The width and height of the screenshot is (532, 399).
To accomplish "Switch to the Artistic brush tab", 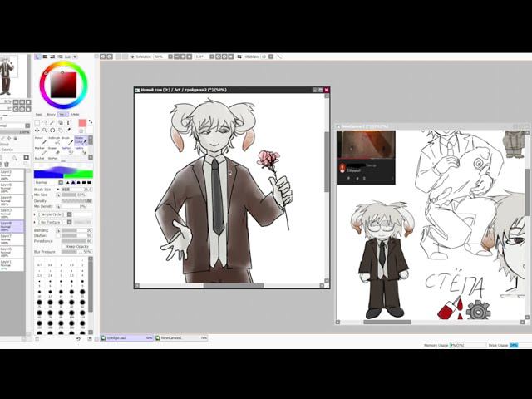I will click(x=75, y=115).
